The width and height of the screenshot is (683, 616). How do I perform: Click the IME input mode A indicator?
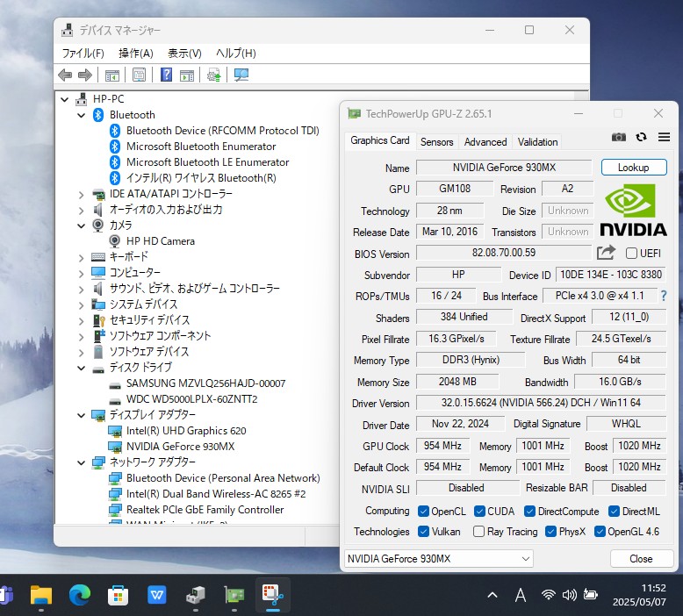(x=520, y=595)
